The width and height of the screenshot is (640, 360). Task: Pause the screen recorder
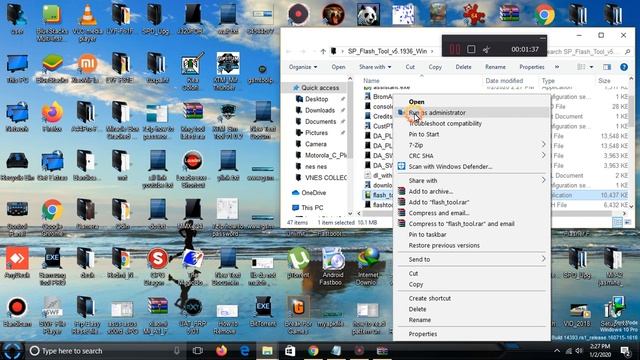pyautogui.click(x=455, y=49)
